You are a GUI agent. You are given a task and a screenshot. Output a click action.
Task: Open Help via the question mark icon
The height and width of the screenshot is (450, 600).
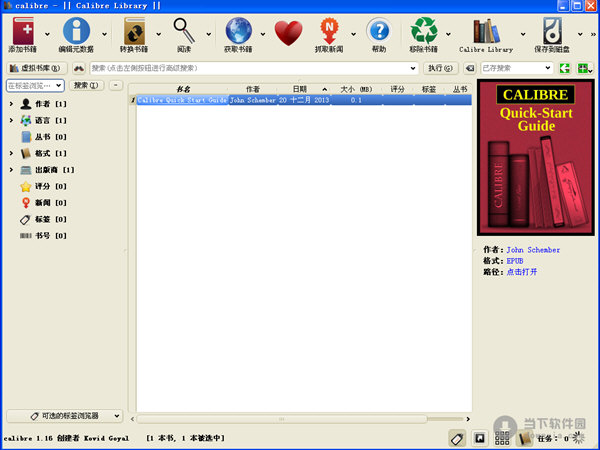379,31
